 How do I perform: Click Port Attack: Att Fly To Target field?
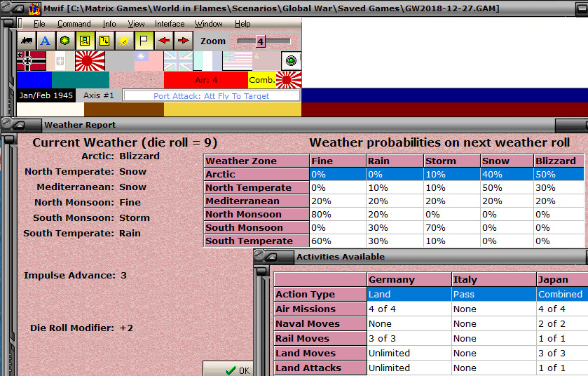[212, 95]
